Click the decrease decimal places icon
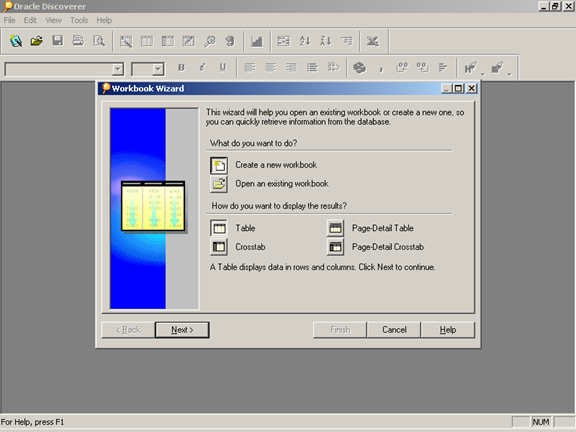576x432 pixels. pyautogui.click(x=423, y=68)
